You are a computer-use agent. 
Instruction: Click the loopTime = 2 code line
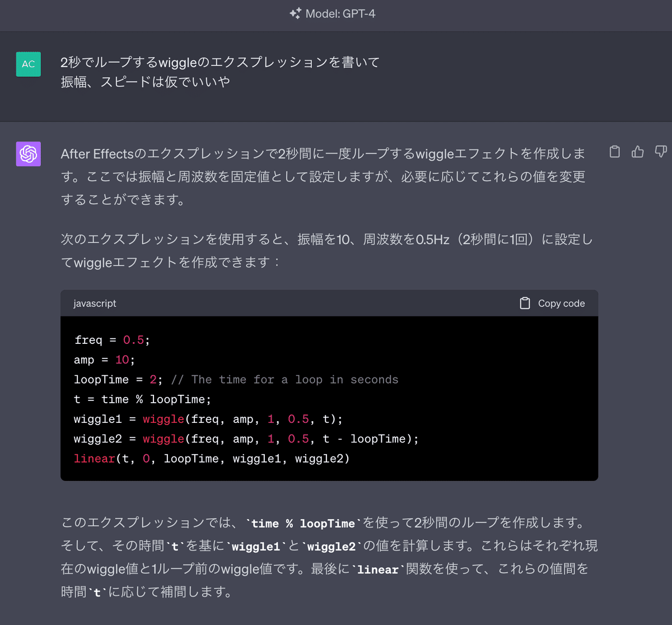pyautogui.click(x=236, y=379)
